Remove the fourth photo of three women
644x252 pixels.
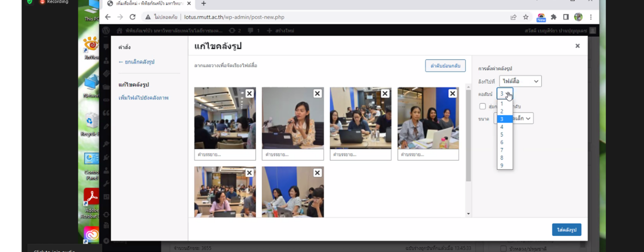pyautogui.click(x=453, y=93)
